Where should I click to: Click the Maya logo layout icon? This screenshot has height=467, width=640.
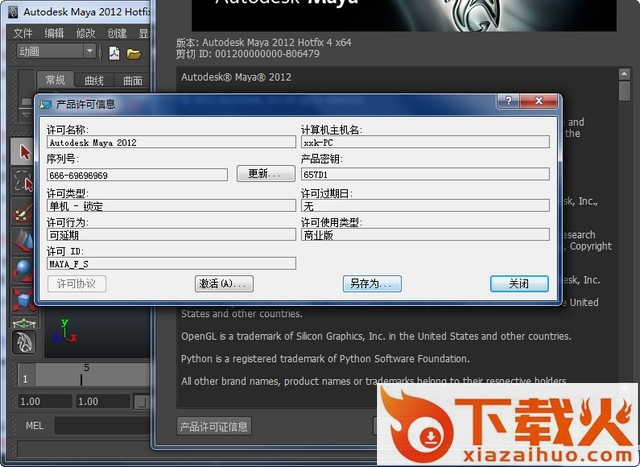(22, 341)
